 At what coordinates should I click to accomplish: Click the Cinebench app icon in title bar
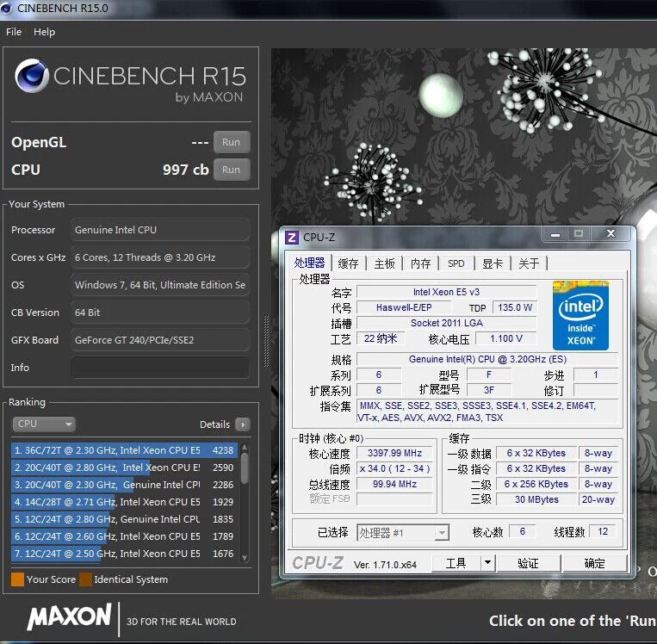tap(6, 8)
